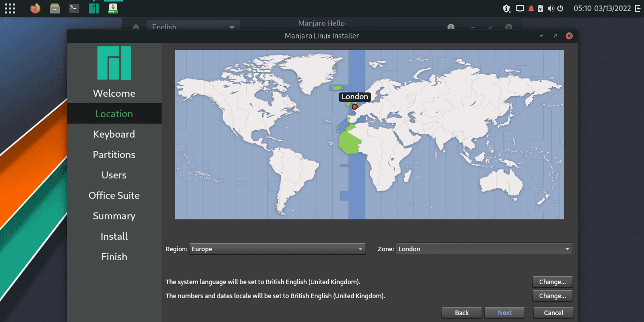644x322 pixels.
Task: Close the Manjaro Linux Installer window
Action: click(569, 36)
